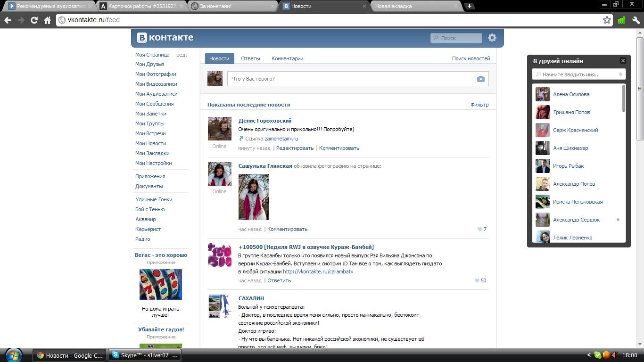The width and height of the screenshot is (644, 362).
Task: Open the Ответы feed tab
Action: click(x=250, y=58)
